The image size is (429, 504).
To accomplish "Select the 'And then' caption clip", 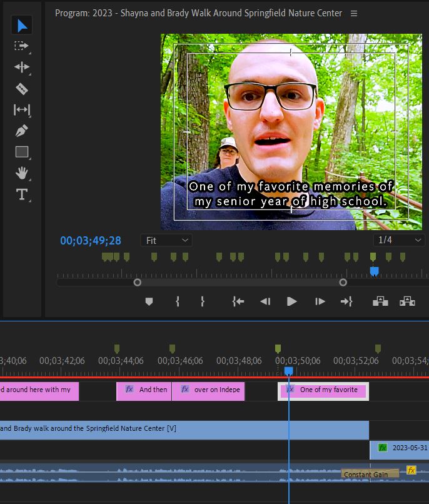I will (x=144, y=391).
